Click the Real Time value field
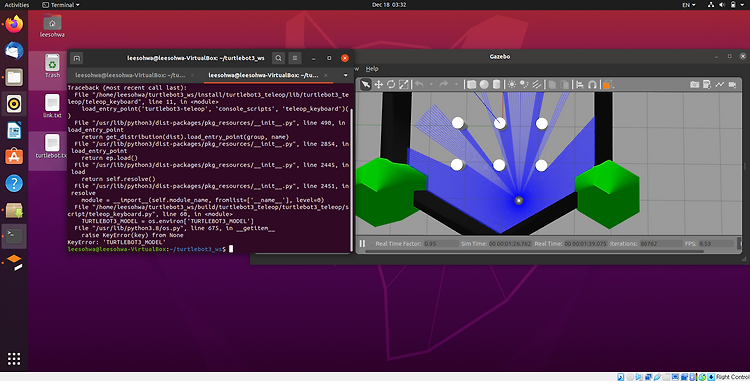 coord(585,244)
